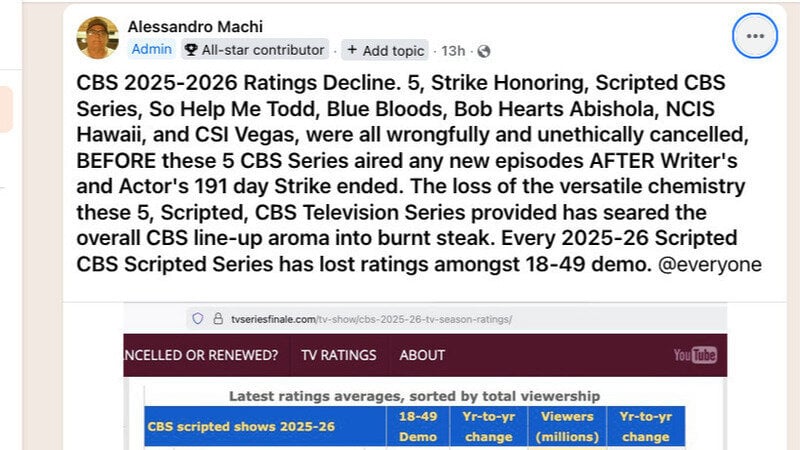Open the TV Ratings menu item
The image size is (800, 450).
pos(342,355)
